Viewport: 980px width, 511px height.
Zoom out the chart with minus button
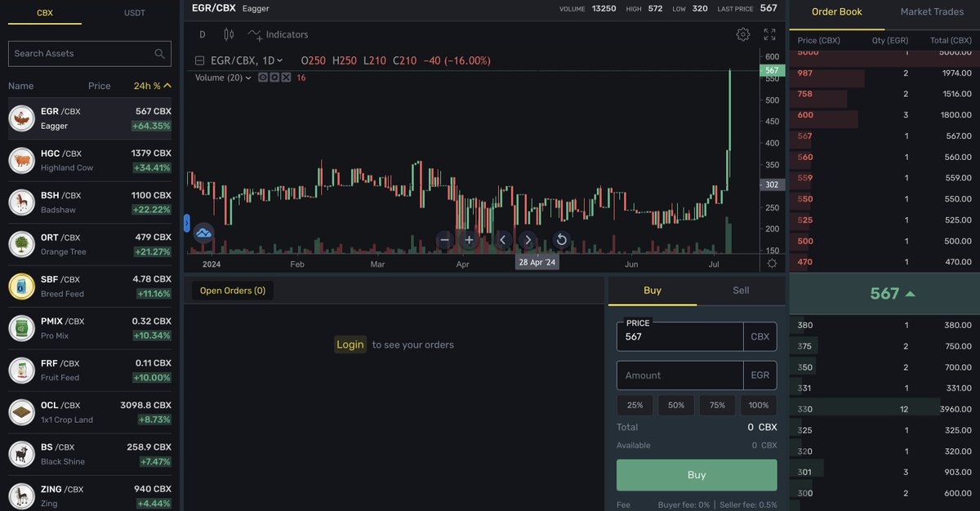point(444,240)
